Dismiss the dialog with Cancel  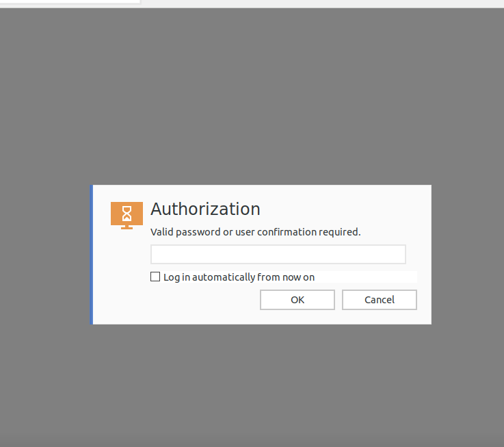tap(379, 300)
